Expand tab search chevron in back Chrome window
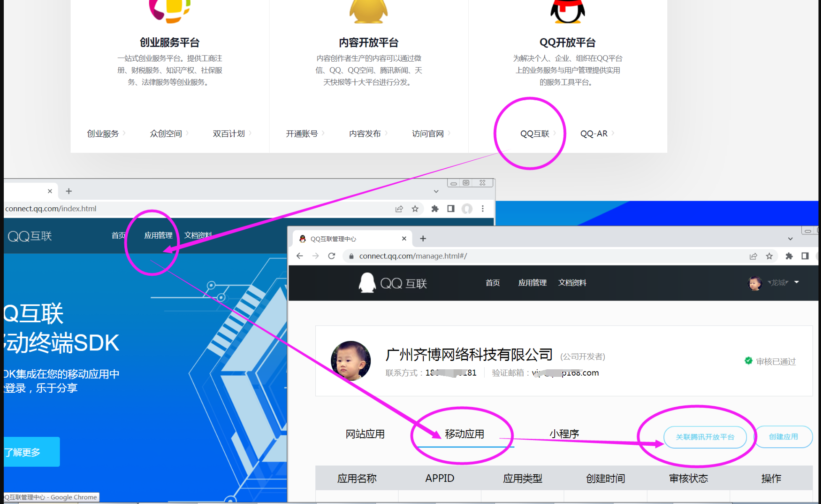 point(436,191)
